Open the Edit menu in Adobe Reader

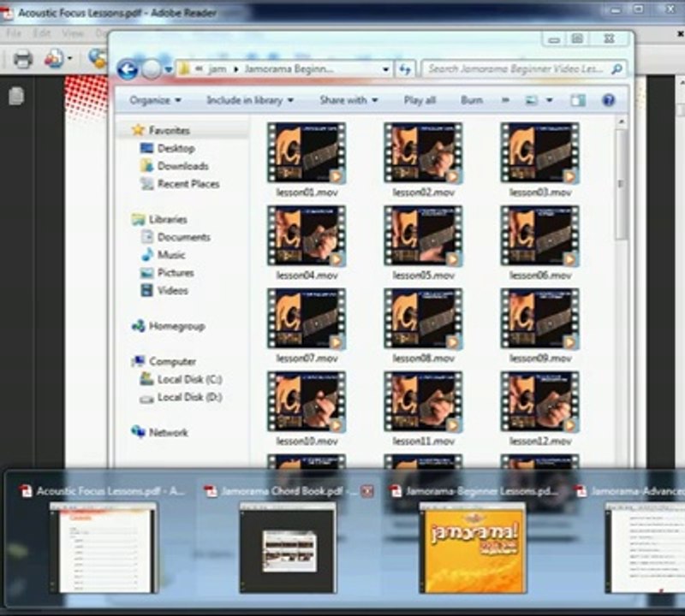(41, 33)
